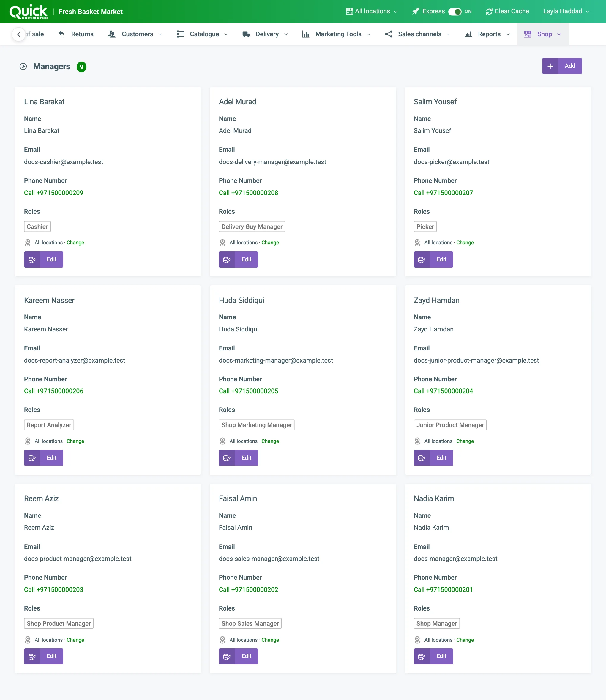
Task: Click the Delivery truck icon
Action: (x=246, y=34)
